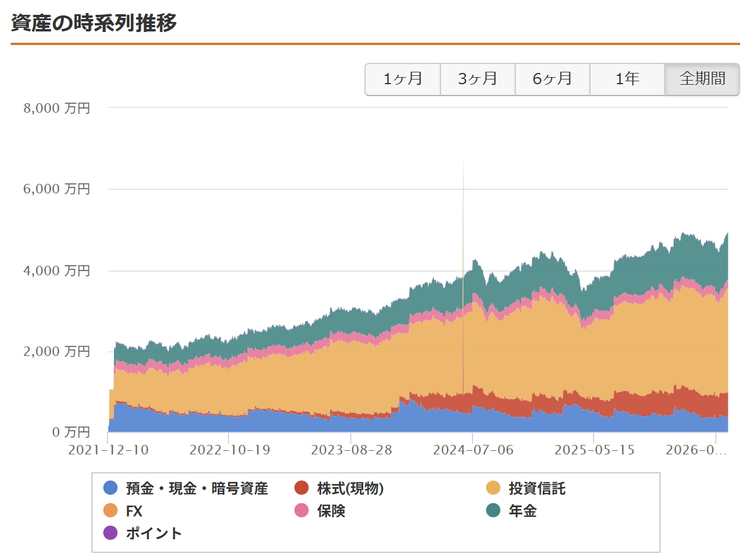Click the 2024-07-06 x-axis date label
The width and height of the screenshot is (755, 560).
(x=473, y=450)
